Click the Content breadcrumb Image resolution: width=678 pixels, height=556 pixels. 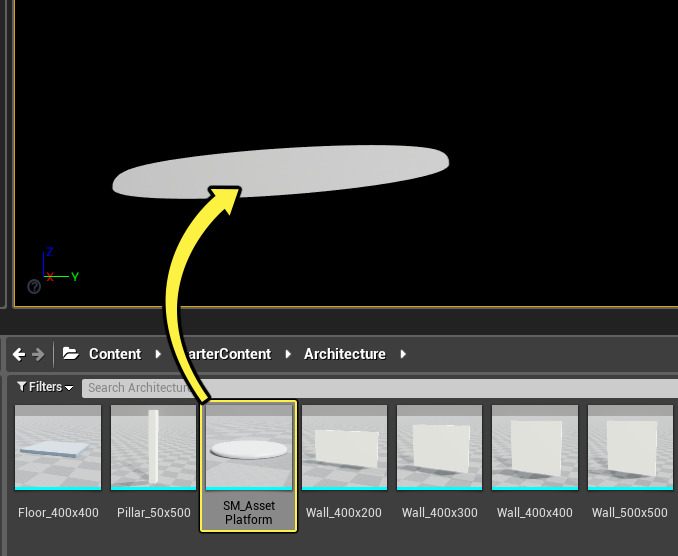point(115,354)
